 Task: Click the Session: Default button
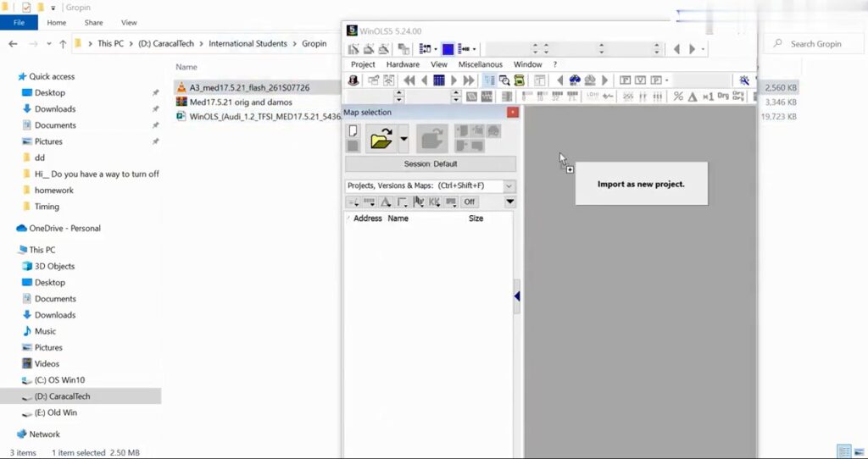430,163
